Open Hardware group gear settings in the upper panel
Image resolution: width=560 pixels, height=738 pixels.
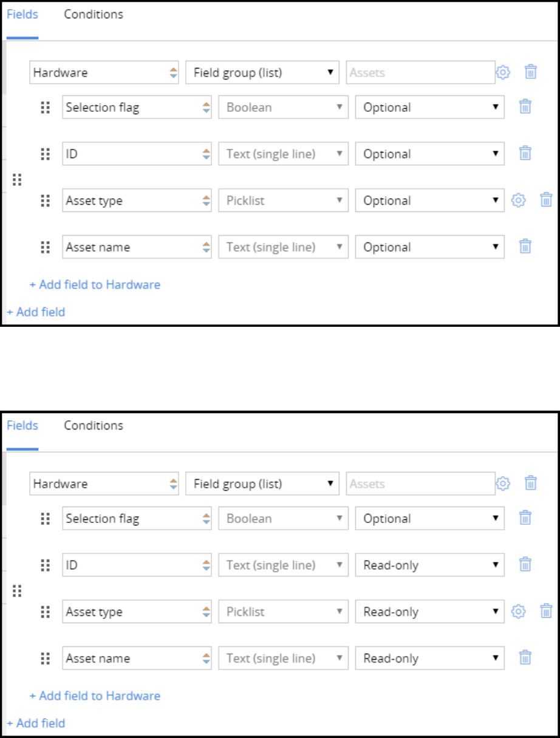[503, 73]
